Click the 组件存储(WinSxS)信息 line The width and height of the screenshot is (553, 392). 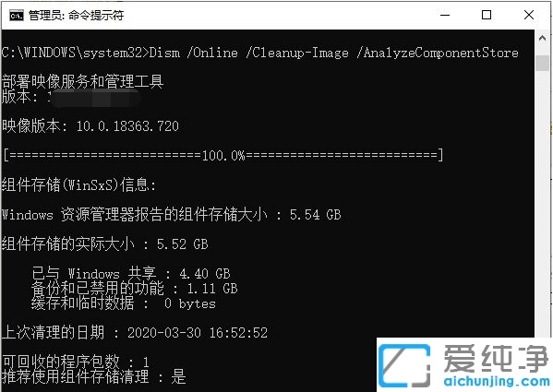point(78,184)
